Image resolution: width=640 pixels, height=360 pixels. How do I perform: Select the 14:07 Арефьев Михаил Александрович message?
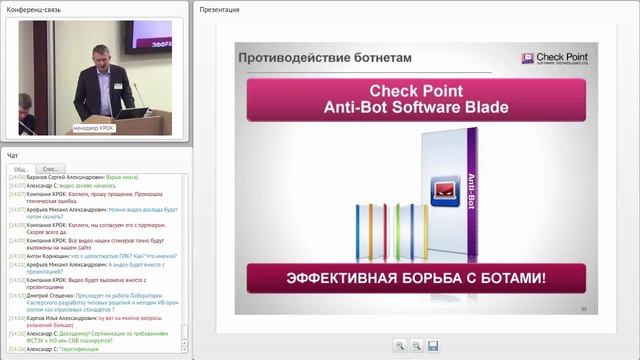[x=93, y=213]
